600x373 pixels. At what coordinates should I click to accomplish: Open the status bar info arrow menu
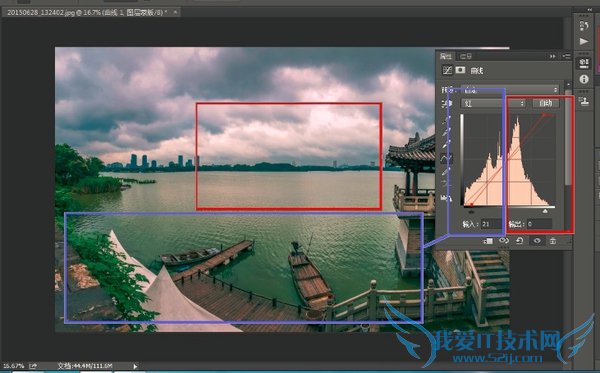(x=135, y=366)
